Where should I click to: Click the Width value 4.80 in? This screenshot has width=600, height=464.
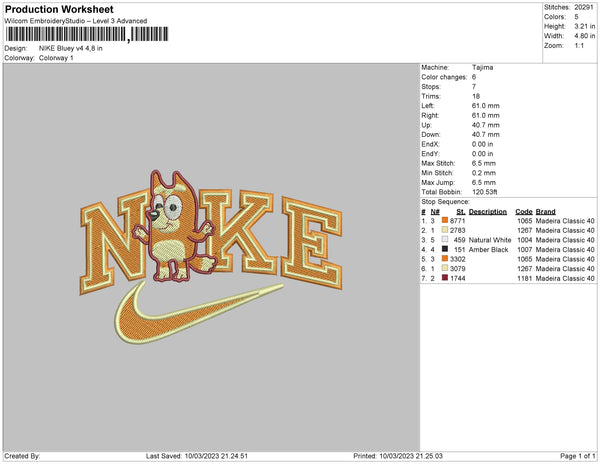(585, 36)
